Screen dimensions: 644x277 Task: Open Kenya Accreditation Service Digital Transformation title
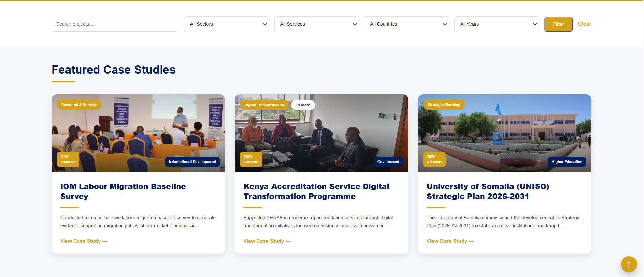[x=316, y=191]
